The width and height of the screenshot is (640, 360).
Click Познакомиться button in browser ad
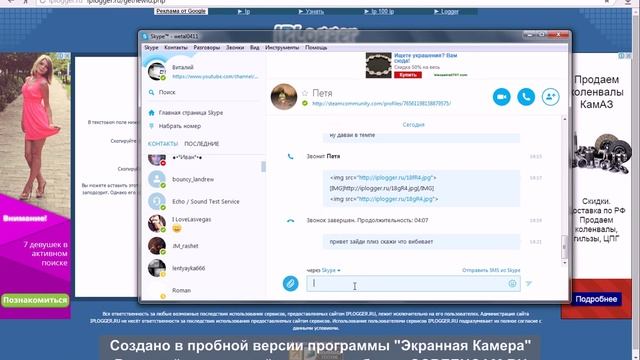[35, 300]
